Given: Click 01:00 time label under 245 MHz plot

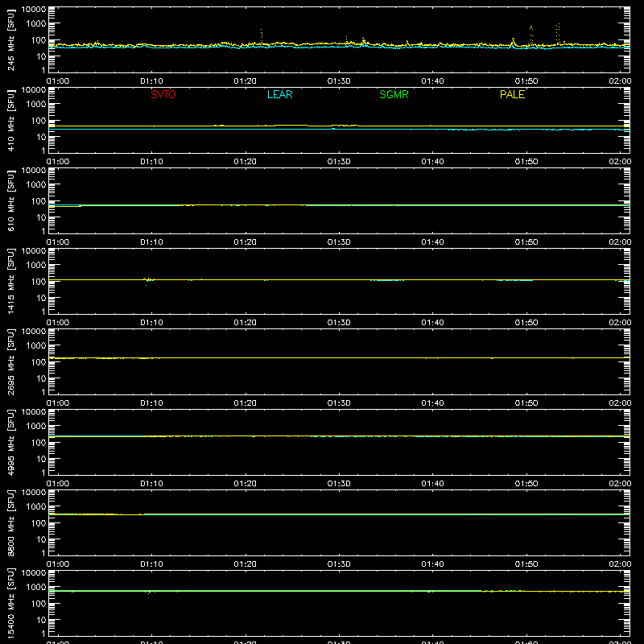Looking at the screenshot, I should tap(57, 81).
